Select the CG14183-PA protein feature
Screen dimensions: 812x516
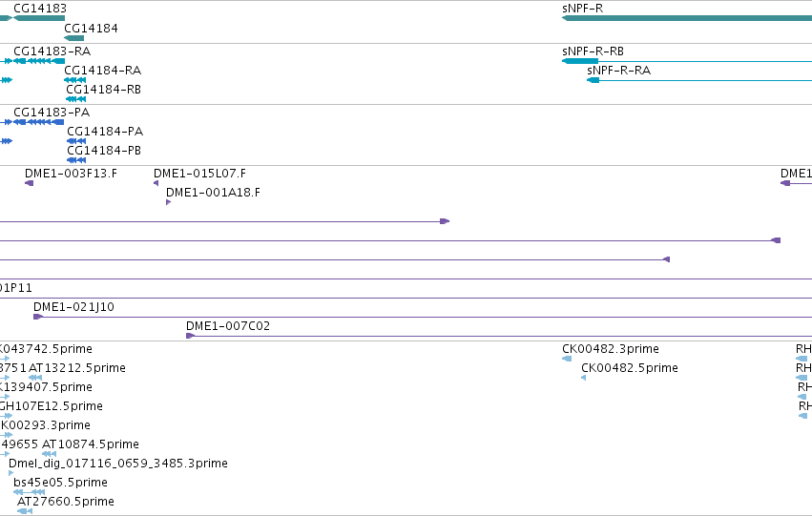pos(39,122)
